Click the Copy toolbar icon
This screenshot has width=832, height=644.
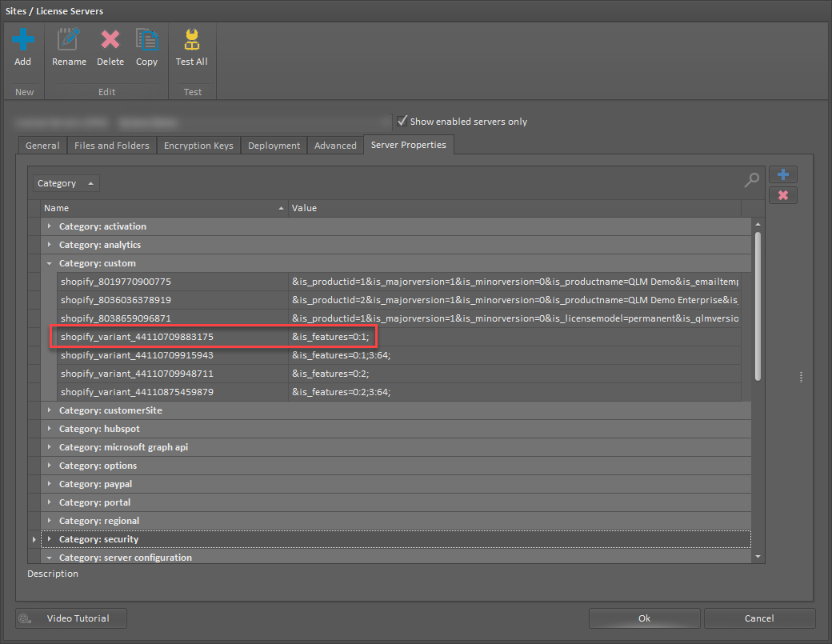click(147, 40)
